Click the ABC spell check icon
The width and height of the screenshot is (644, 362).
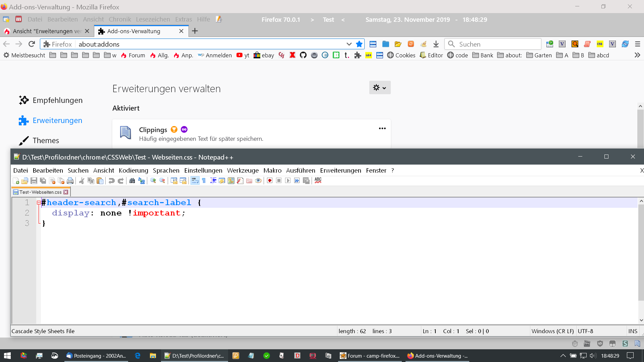(318, 180)
